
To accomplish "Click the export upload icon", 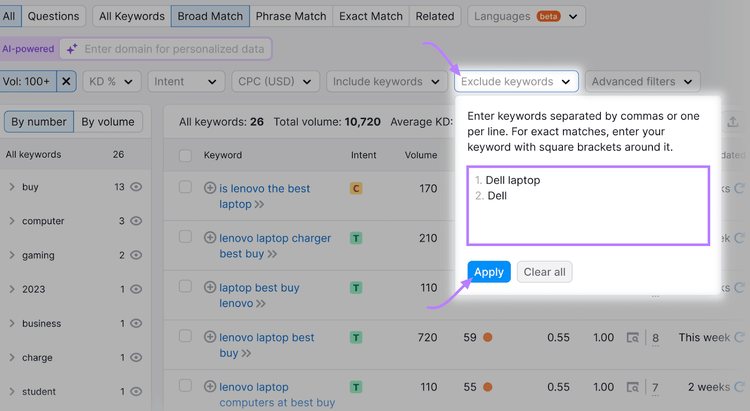I will (733, 122).
